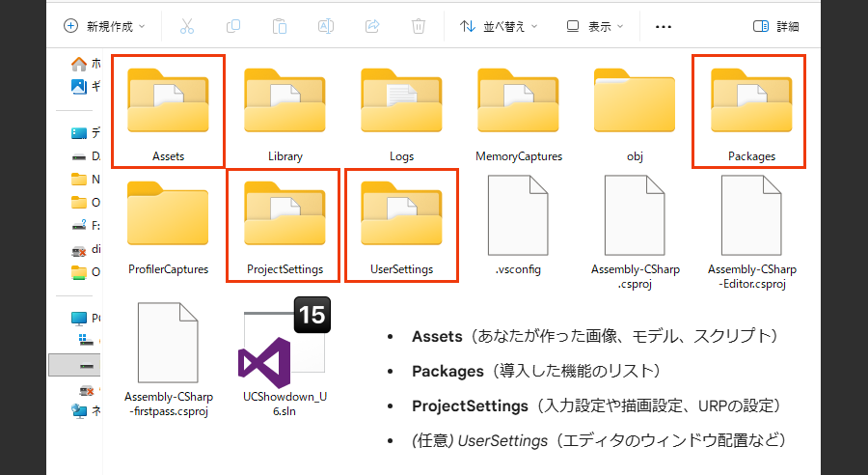
Task: Click the Rename icon in toolbar
Action: point(326,26)
